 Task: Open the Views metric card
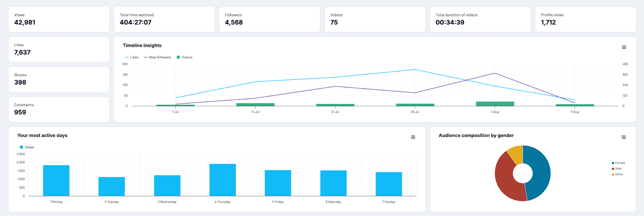(59, 19)
